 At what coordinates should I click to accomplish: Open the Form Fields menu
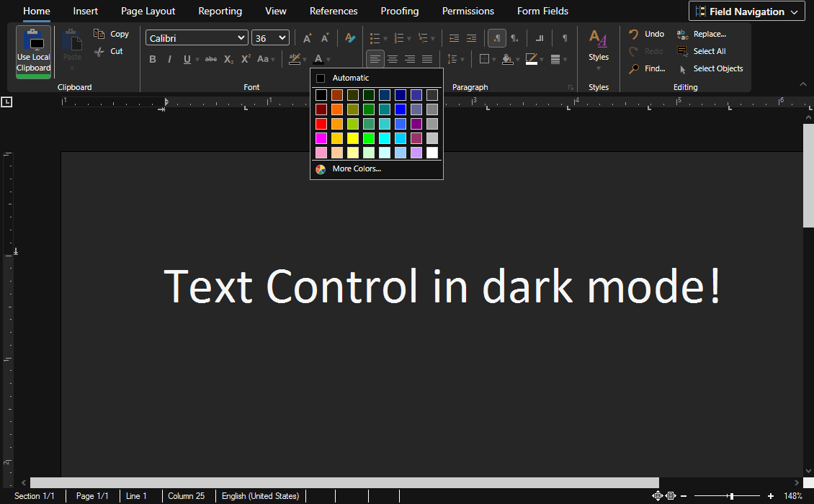pos(542,11)
